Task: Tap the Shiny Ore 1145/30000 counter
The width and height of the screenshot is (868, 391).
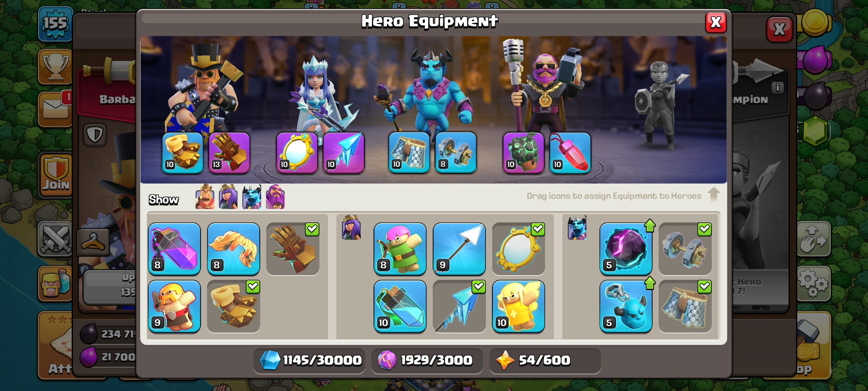Action: click(x=310, y=360)
